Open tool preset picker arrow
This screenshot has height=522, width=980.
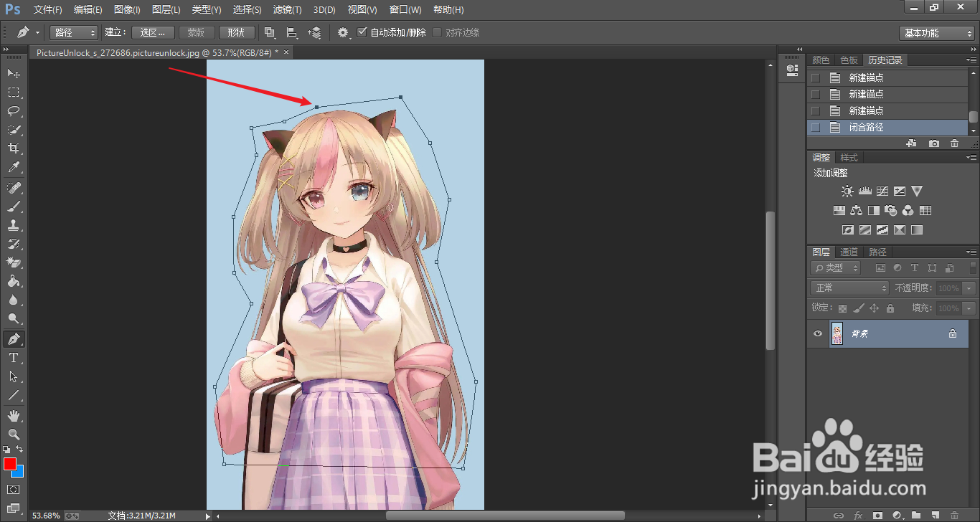click(x=38, y=32)
